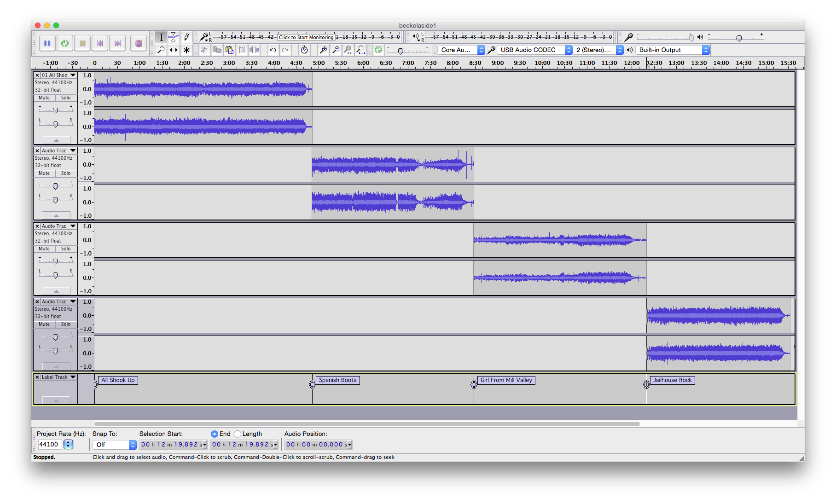Screen dimensions: 836x504
Task: Click the Fit Project zoom icon
Action: (x=361, y=50)
